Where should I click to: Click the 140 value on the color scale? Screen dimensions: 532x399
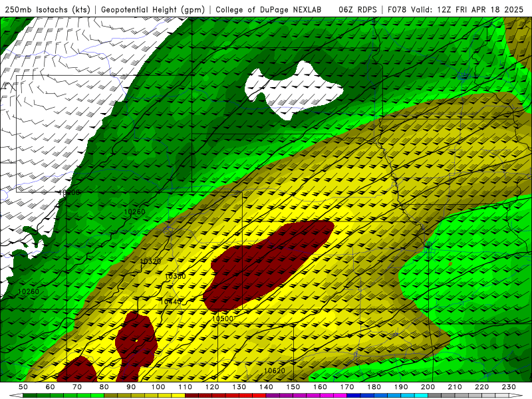pyautogui.click(x=266, y=387)
